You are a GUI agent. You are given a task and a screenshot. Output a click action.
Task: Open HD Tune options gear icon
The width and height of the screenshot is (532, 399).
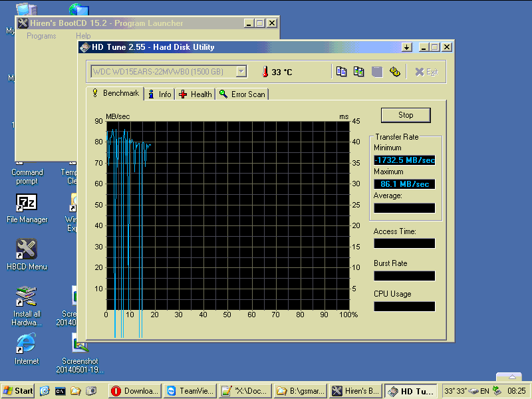pos(394,72)
